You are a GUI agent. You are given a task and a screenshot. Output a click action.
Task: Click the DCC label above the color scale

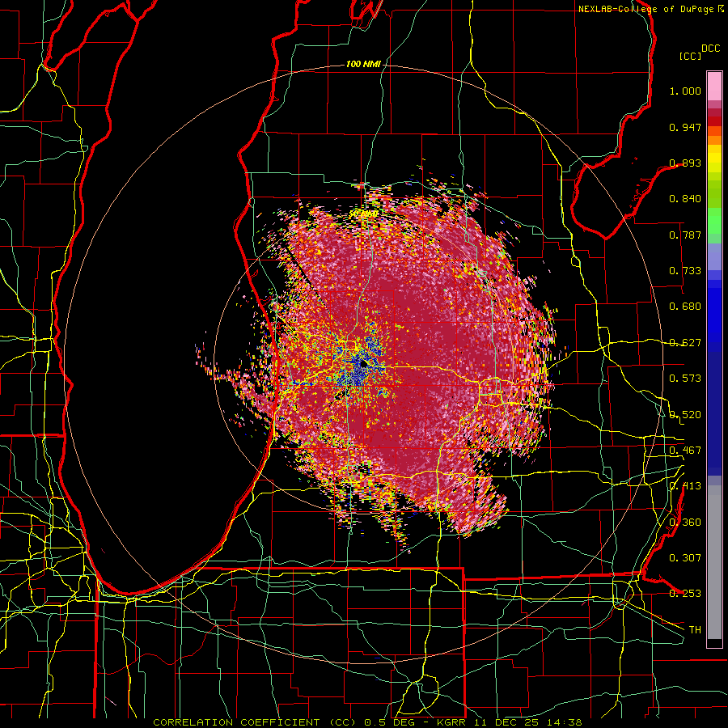[710, 49]
